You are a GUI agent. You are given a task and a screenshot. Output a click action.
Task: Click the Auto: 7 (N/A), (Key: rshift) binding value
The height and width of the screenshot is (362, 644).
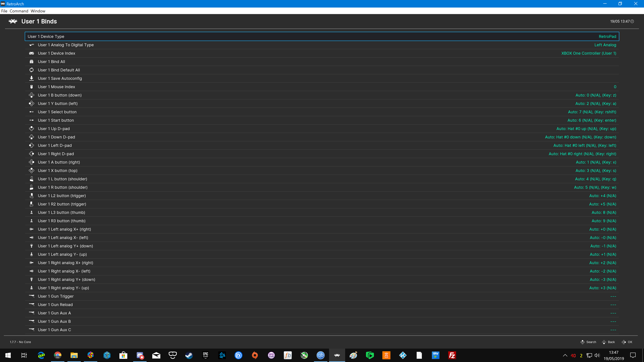pos(592,112)
